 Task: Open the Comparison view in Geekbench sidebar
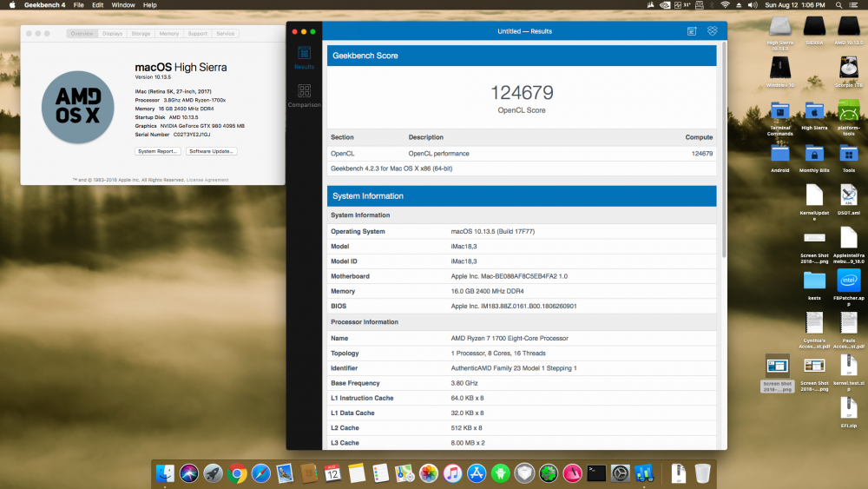point(304,96)
